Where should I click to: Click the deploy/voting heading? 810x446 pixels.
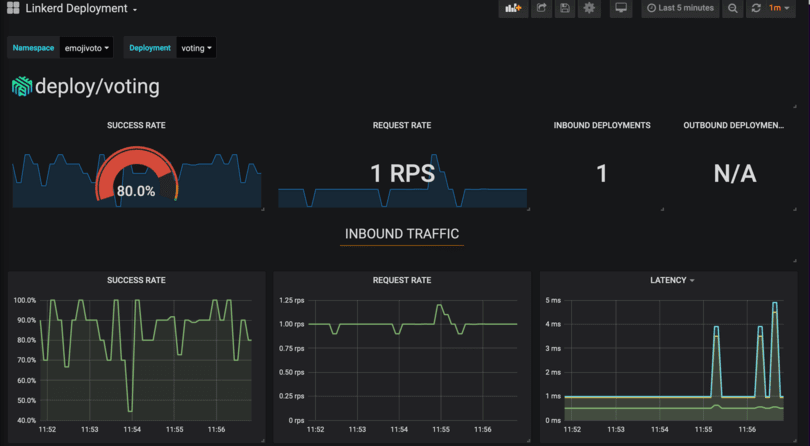pos(97,86)
